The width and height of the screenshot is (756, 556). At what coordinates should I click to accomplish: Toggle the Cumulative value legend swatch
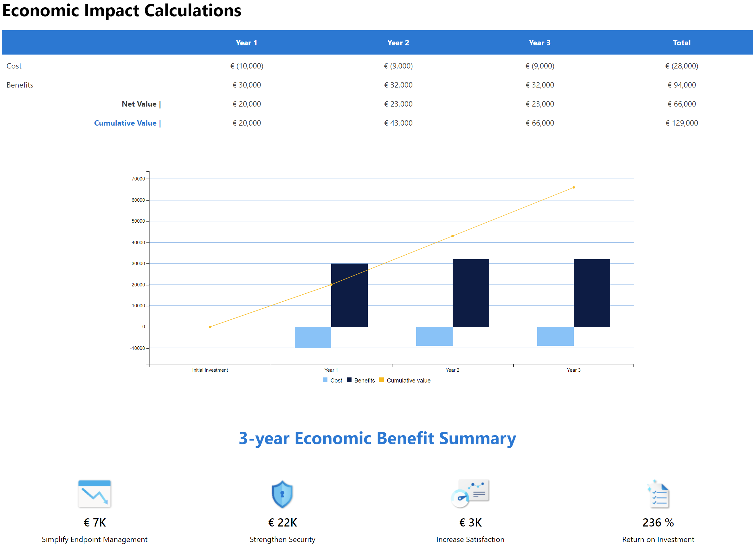coord(381,380)
